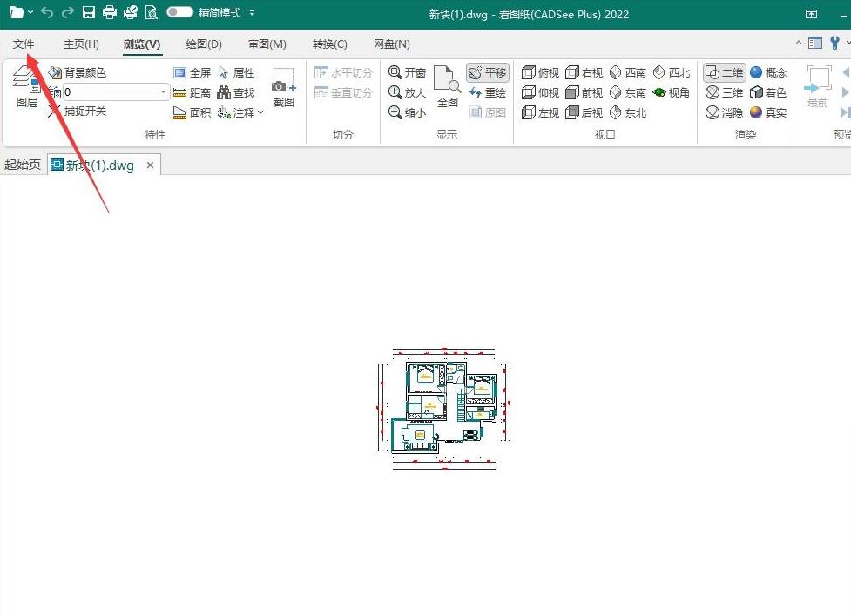
Task: Select the 距离 distance measure tool
Action: [x=192, y=92]
